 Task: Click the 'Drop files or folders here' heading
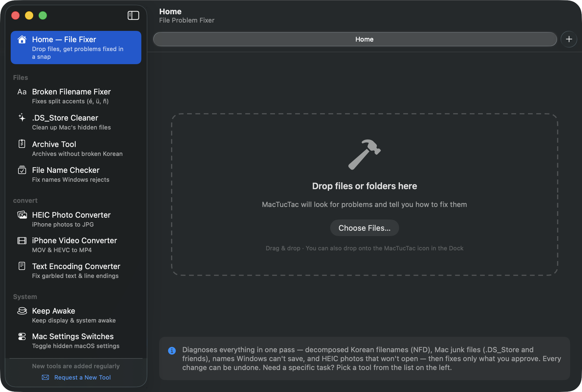[x=365, y=186]
